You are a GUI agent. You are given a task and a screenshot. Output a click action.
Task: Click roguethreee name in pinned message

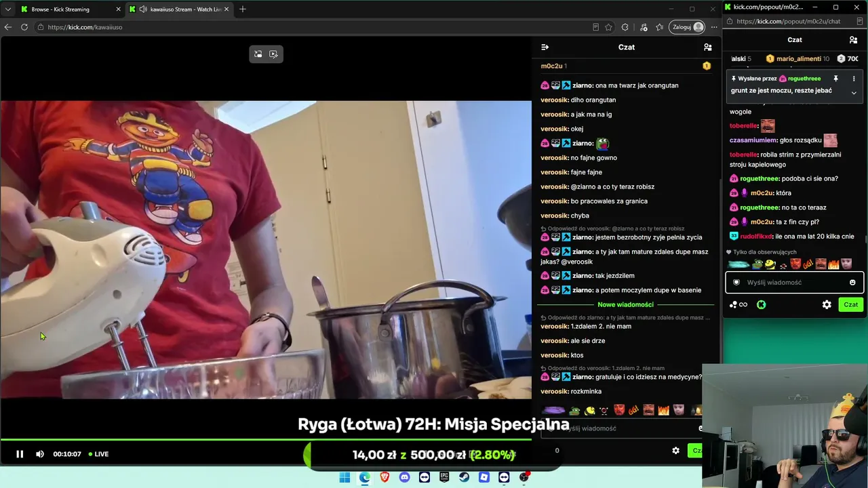(804, 79)
